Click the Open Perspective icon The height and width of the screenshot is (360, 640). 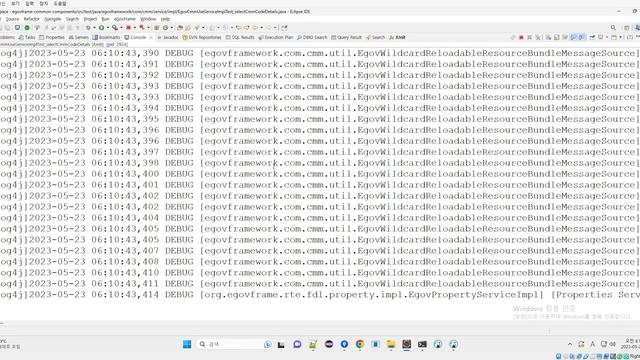pyautogui.click(x=627, y=28)
